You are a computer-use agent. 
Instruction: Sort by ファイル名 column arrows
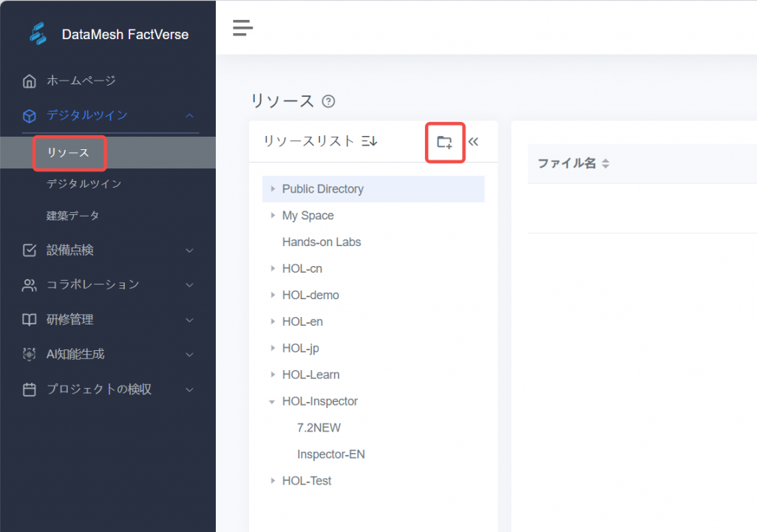point(605,163)
